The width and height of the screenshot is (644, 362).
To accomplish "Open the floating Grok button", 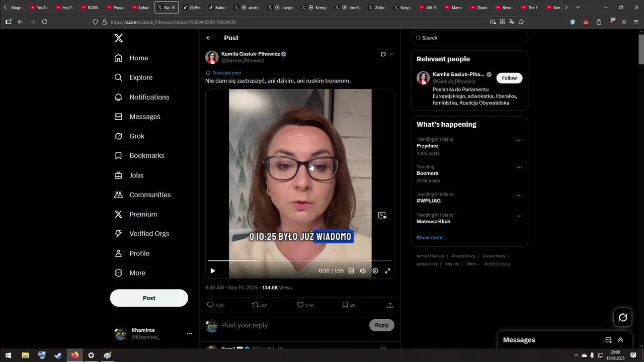I will (x=623, y=317).
